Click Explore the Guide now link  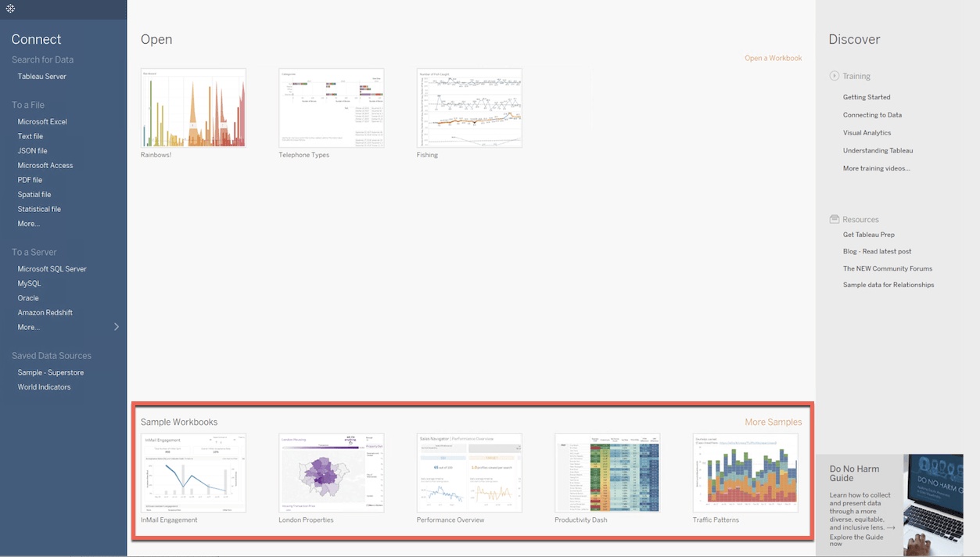coord(856,541)
